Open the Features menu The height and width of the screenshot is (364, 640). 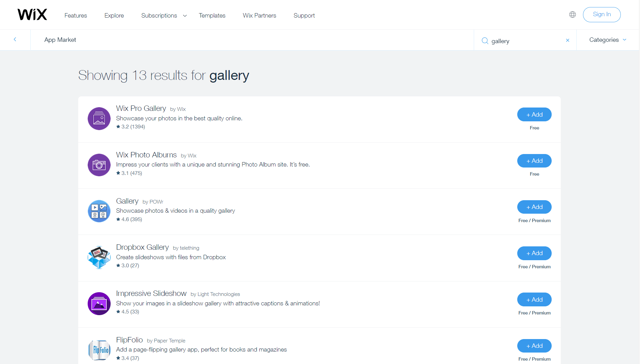pos(76,16)
